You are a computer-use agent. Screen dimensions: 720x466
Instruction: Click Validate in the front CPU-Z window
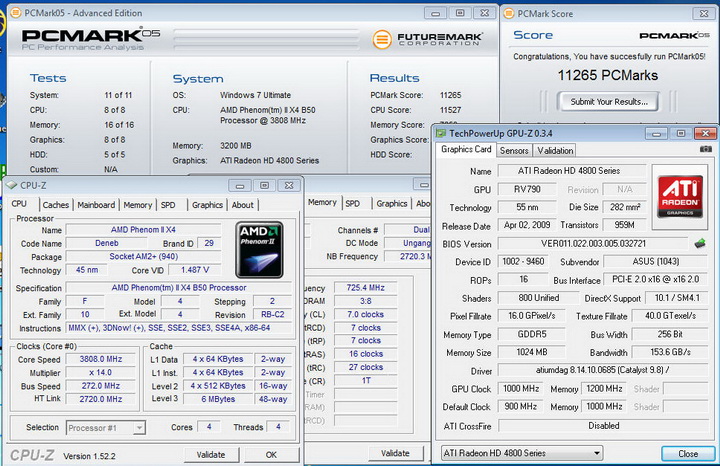point(211,455)
